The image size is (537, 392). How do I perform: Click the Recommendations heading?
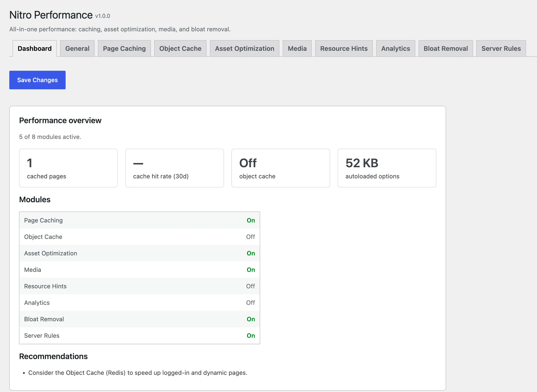(x=53, y=357)
